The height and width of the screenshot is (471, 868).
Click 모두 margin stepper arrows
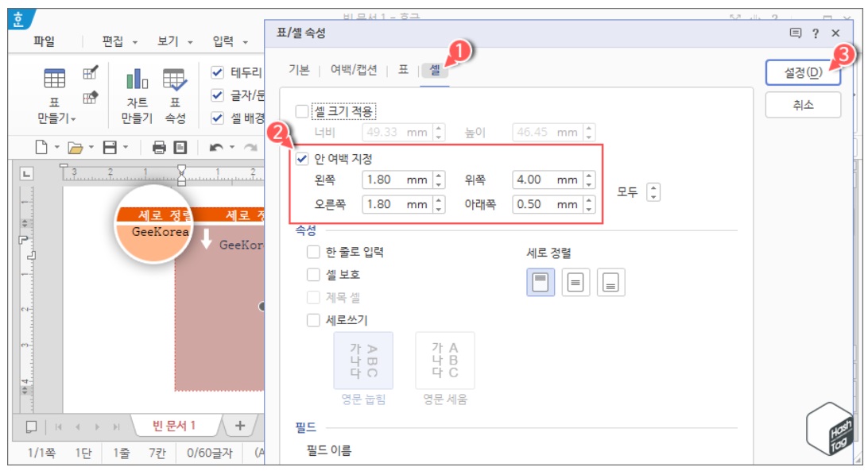pyautogui.click(x=653, y=192)
